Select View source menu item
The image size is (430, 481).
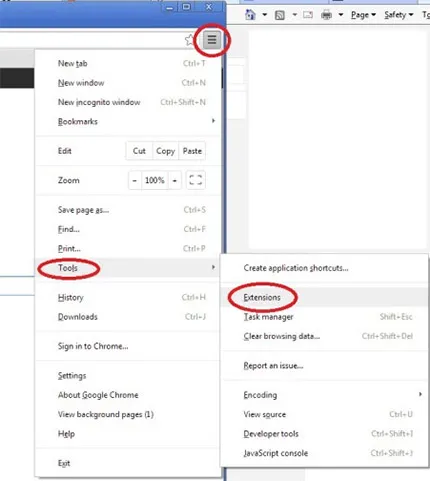tap(324, 414)
